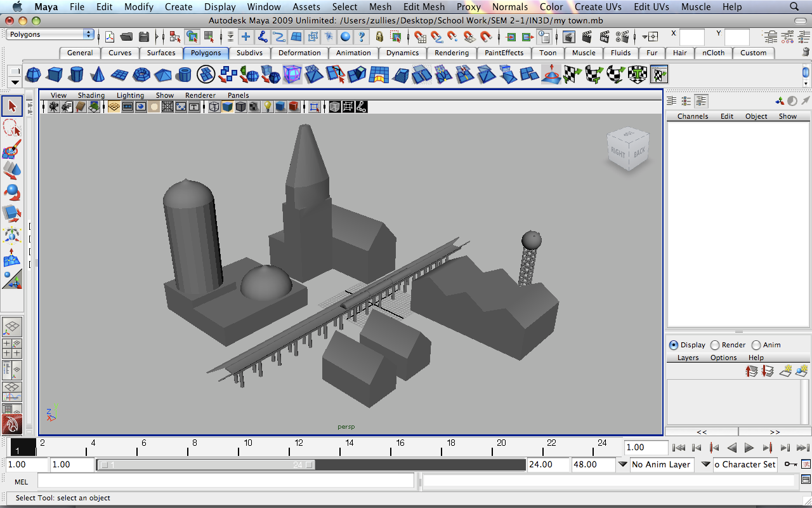Screen dimensions: 812x508
Task: Click the polygon torus shelf icon
Action: 141,75
